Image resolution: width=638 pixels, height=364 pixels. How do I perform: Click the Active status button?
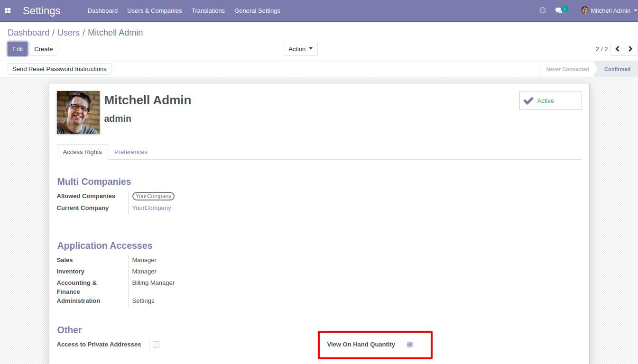pyautogui.click(x=550, y=100)
